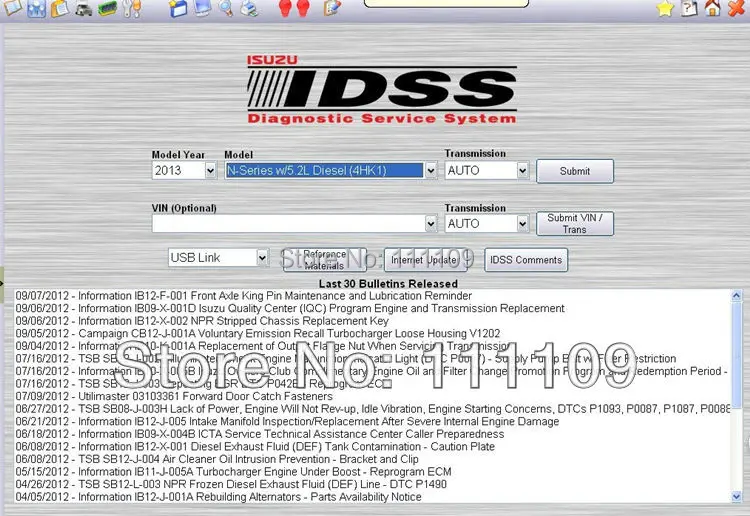Click the bulletin list scroll-down arrow

click(x=737, y=496)
